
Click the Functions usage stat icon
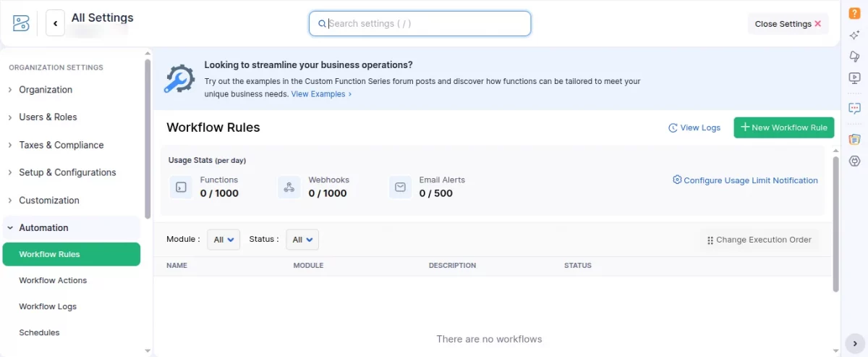181,187
